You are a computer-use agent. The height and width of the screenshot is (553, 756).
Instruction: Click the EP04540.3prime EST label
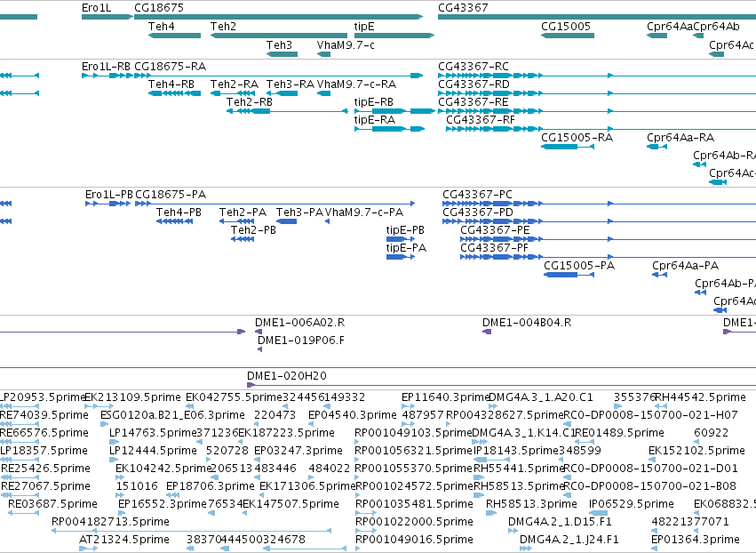coord(353,415)
